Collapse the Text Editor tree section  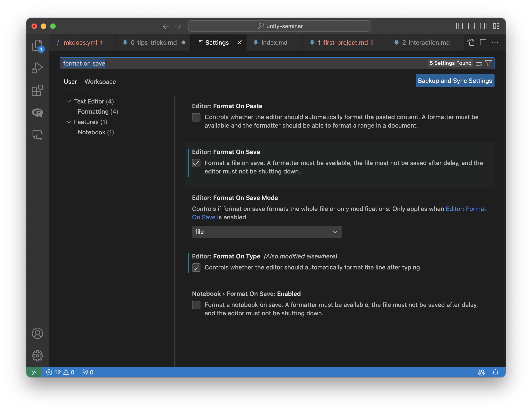pos(69,101)
